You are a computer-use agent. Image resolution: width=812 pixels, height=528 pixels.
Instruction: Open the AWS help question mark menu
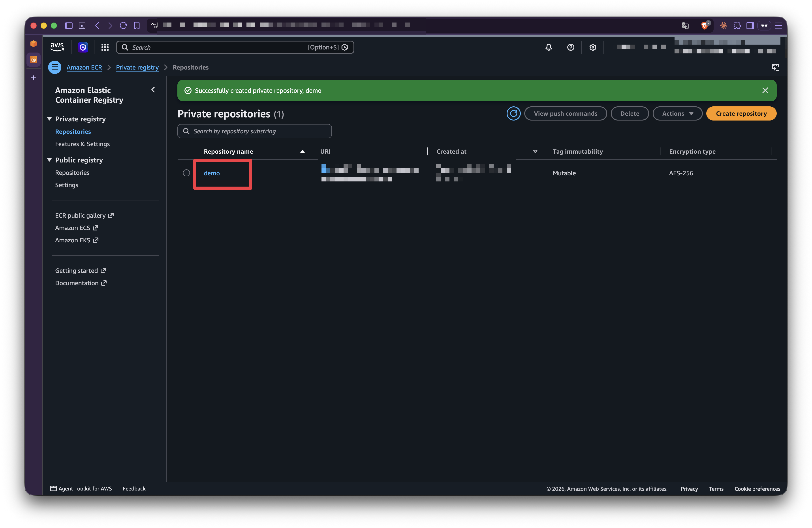pyautogui.click(x=570, y=47)
